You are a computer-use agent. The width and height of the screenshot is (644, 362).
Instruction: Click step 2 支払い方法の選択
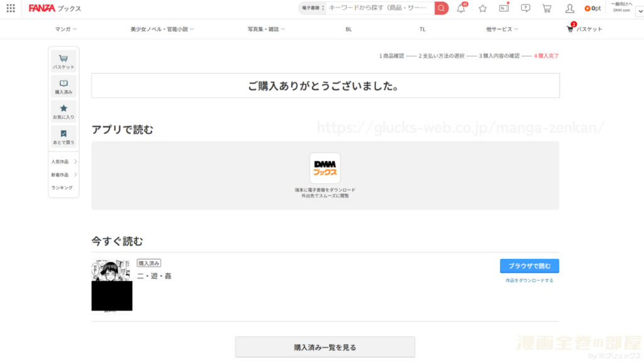coord(441,56)
